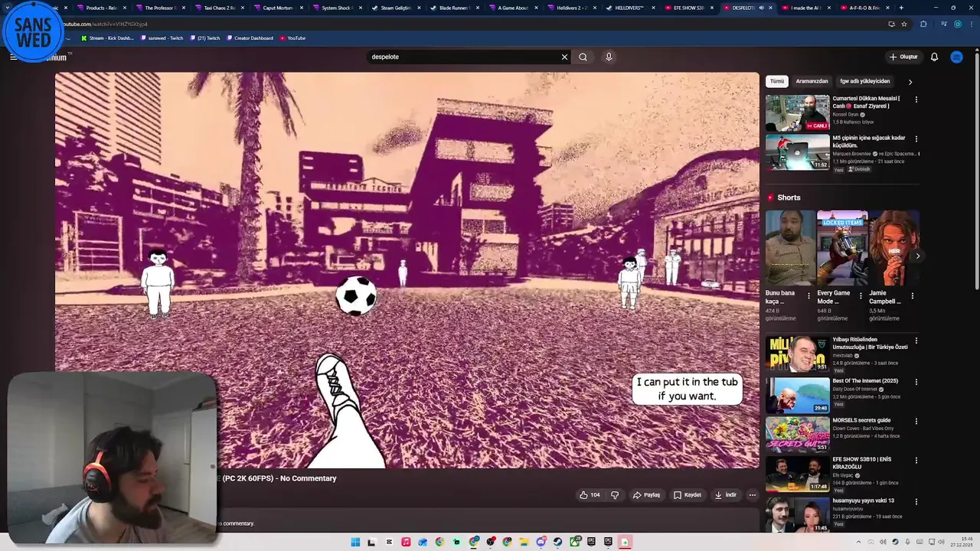980x551 pixels.
Task: Clear the YouTube search box text
Action: pos(564,57)
